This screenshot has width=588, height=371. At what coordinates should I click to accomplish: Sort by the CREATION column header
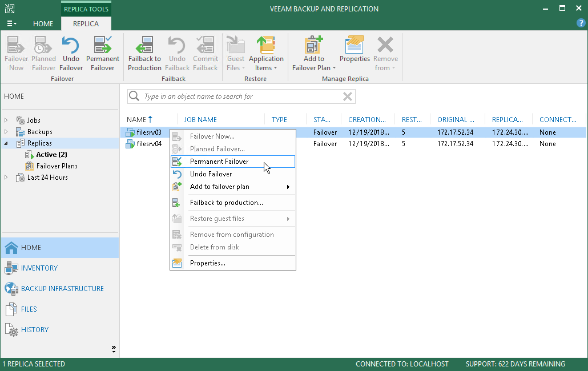click(x=368, y=119)
